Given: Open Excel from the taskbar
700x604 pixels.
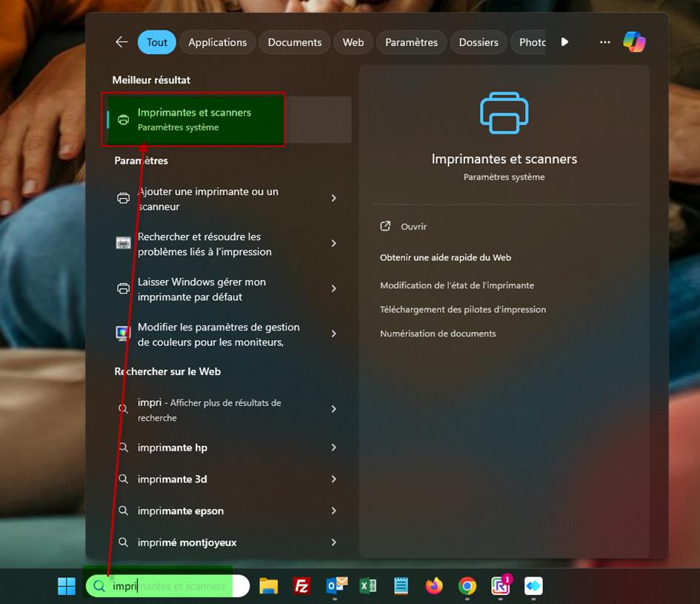Looking at the screenshot, I should [367, 586].
